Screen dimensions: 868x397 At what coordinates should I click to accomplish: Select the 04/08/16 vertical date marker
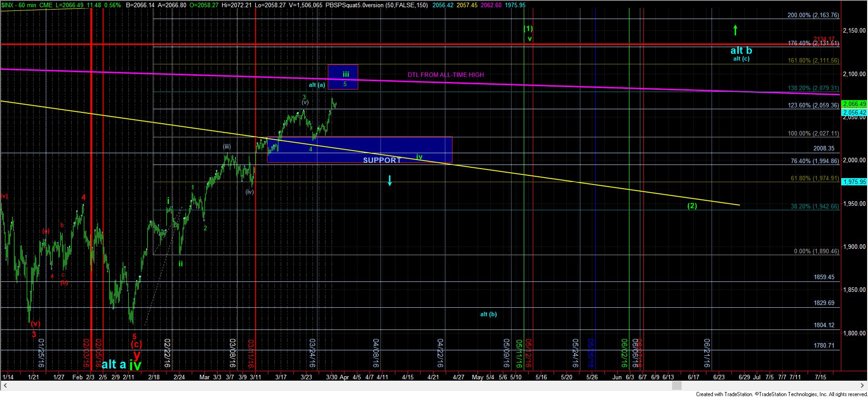click(x=376, y=353)
